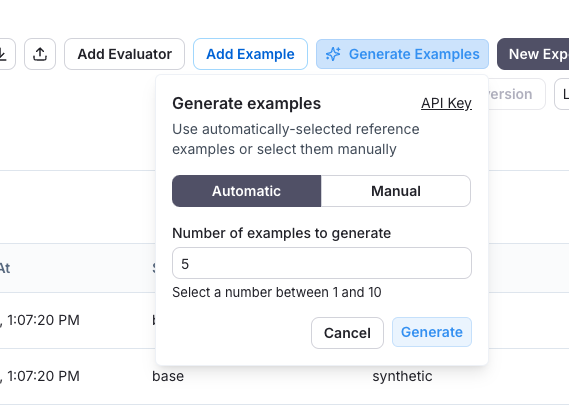
Task: Cancel the generate examples dialog
Action: point(347,333)
